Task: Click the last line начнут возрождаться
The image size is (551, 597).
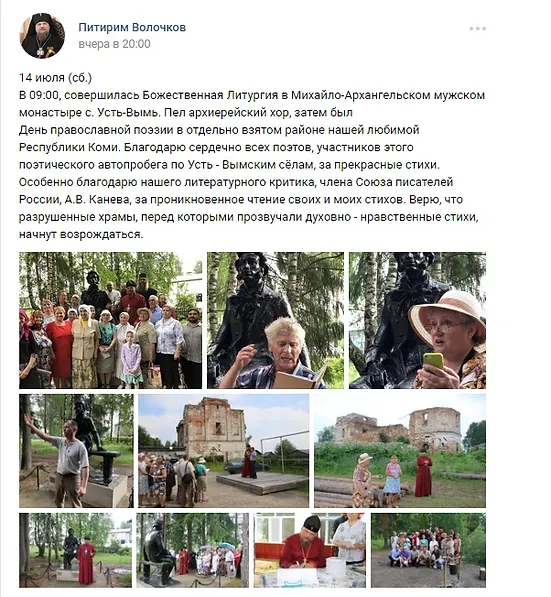Action: tap(81, 234)
